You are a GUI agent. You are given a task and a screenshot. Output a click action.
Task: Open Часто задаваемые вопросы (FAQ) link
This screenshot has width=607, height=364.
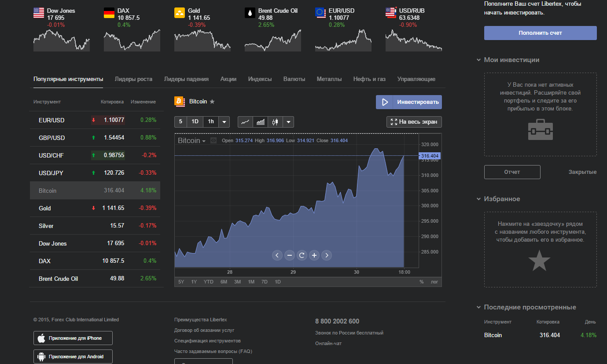(x=213, y=351)
